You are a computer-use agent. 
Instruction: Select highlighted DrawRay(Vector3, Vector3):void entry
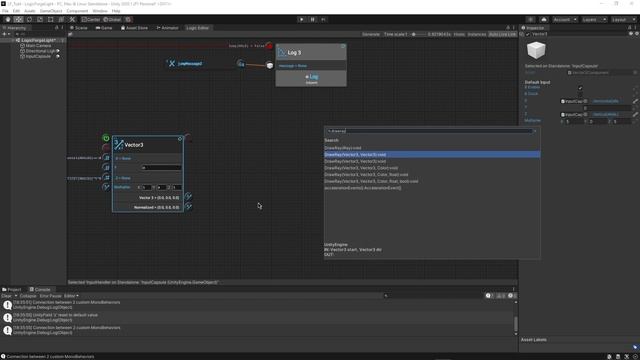[x=432, y=155]
